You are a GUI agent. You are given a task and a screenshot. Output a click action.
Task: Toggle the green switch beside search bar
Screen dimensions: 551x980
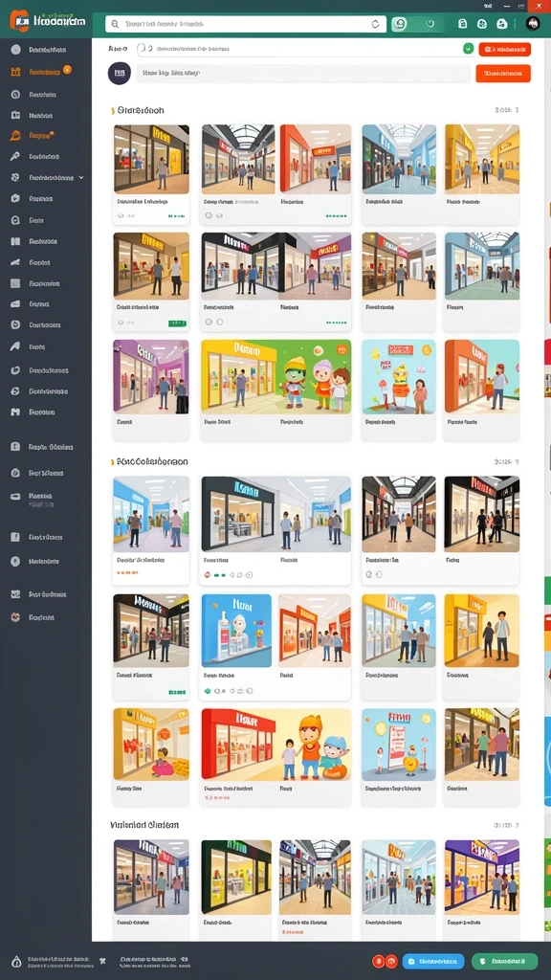pyautogui.click(x=417, y=24)
